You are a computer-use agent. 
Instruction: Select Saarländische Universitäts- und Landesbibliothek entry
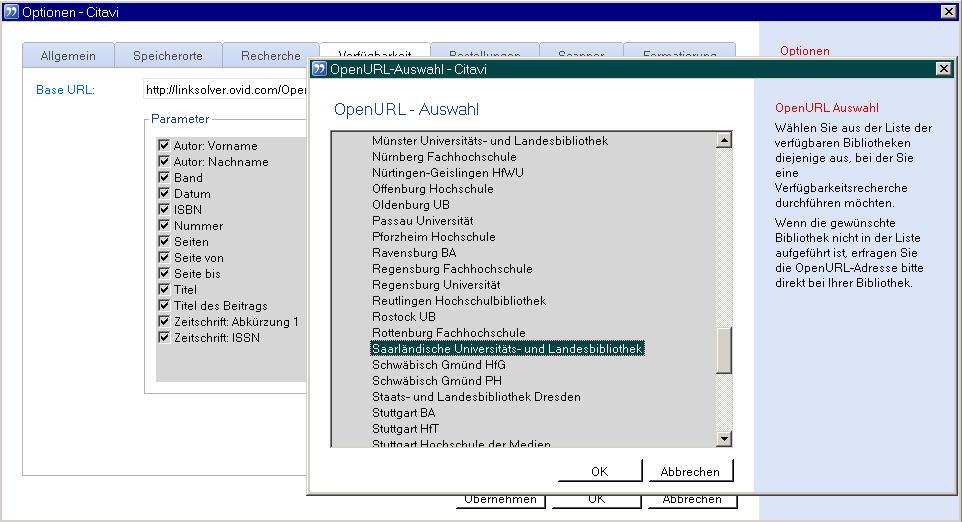pos(507,348)
